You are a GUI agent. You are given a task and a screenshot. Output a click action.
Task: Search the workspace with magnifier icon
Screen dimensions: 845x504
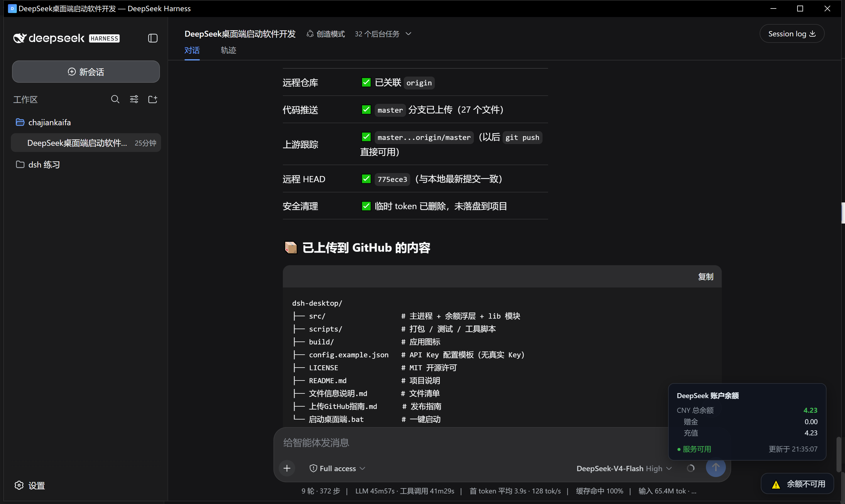click(x=115, y=99)
